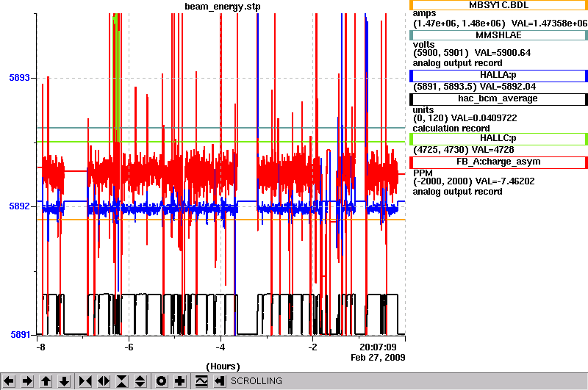The width and height of the screenshot is (588, 390).
Task: Select the MBSY1C.BDL curve legend
Action: coord(498,5)
